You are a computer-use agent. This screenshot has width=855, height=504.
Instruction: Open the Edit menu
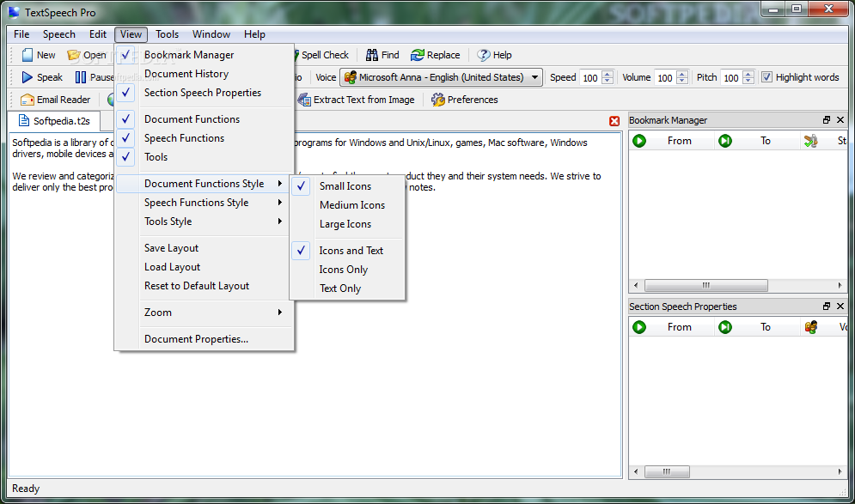click(98, 34)
